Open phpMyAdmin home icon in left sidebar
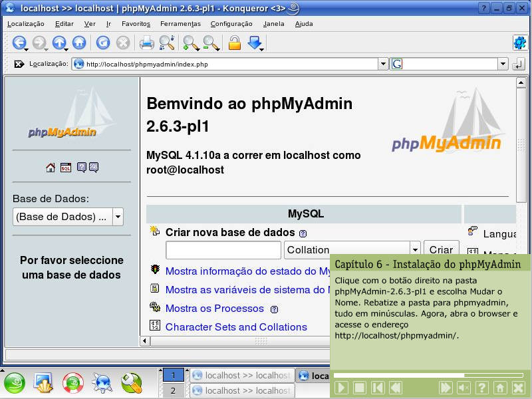 coord(51,168)
